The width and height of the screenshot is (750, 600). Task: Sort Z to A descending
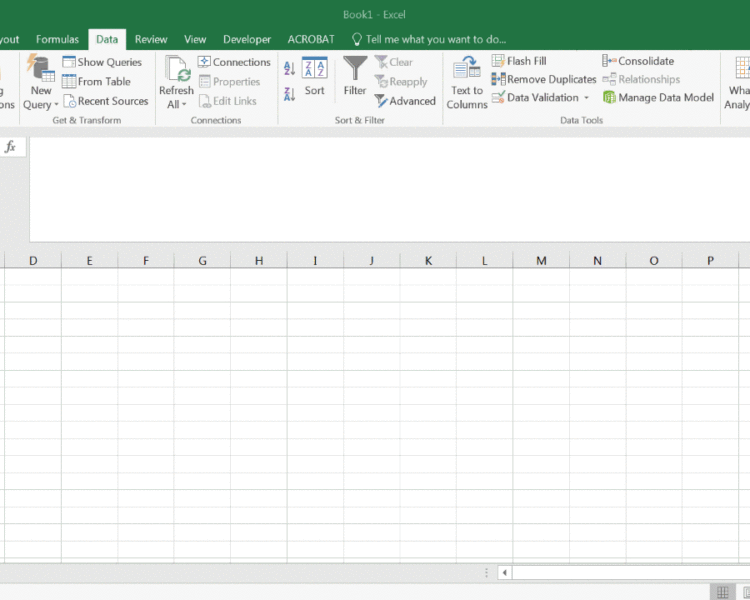289,94
